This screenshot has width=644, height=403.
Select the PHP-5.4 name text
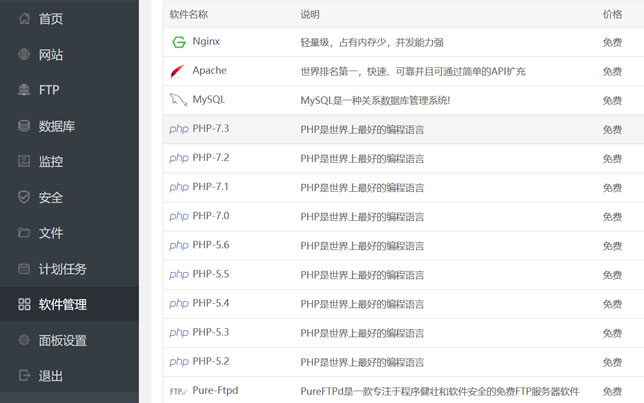211,303
